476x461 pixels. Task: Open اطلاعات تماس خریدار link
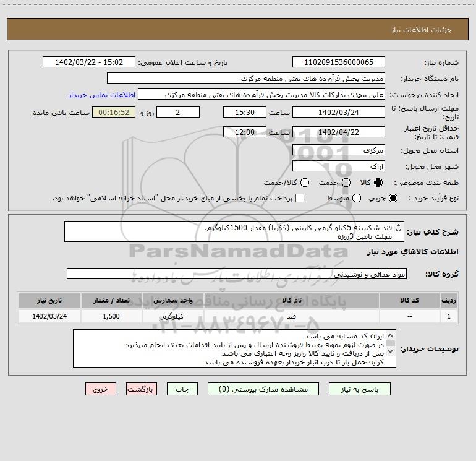[102, 95]
